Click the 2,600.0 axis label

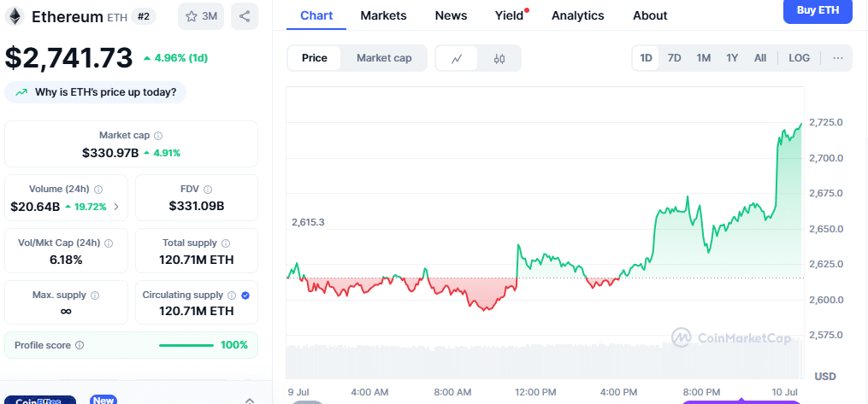click(x=826, y=300)
